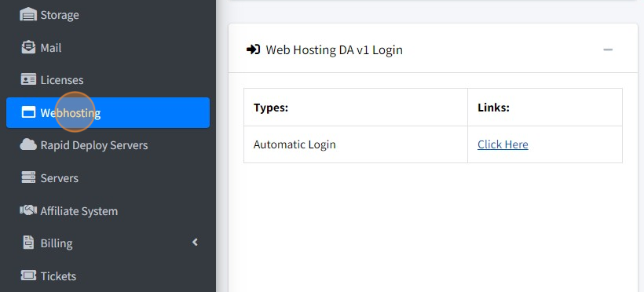Viewport: 644px width, 292px height.
Task: Open the Storage menu item
Action: pyautogui.click(x=108, y=15)
